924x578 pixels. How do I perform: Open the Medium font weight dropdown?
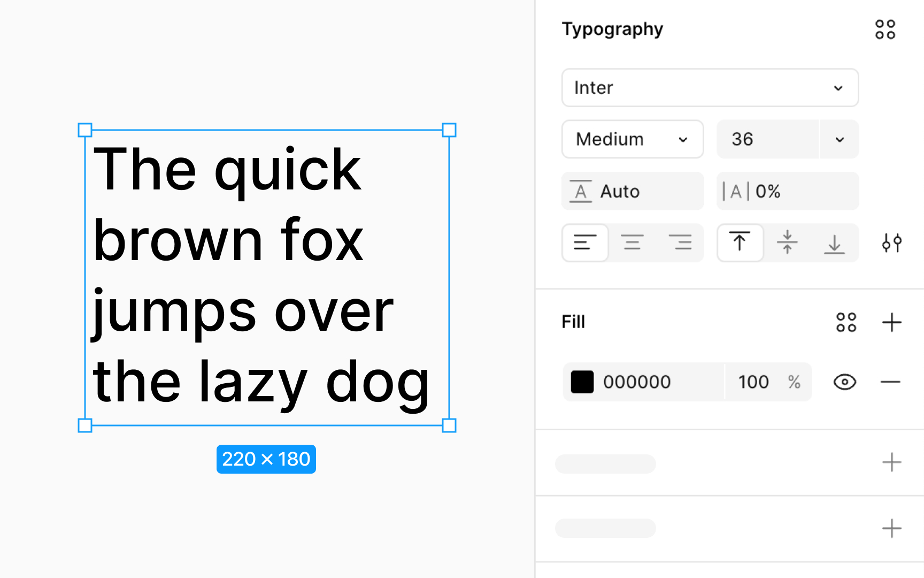633,139
